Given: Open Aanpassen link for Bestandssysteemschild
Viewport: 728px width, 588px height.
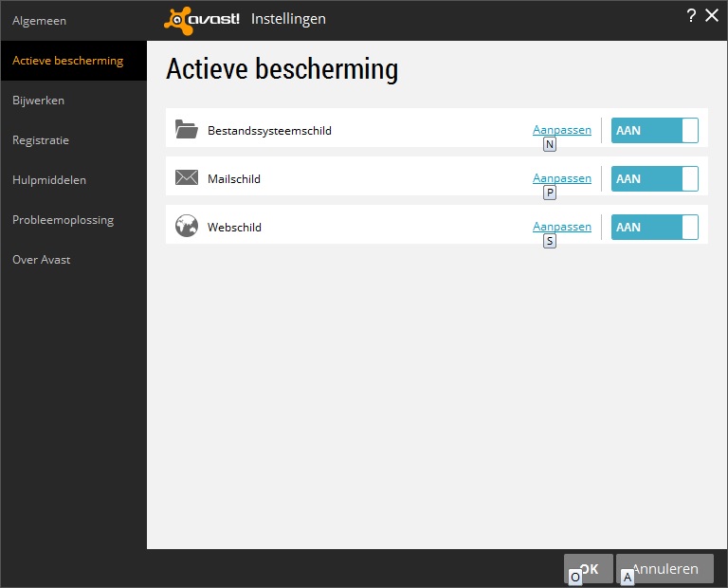Looking at the screenshot, I should click(x=562, y=130).
